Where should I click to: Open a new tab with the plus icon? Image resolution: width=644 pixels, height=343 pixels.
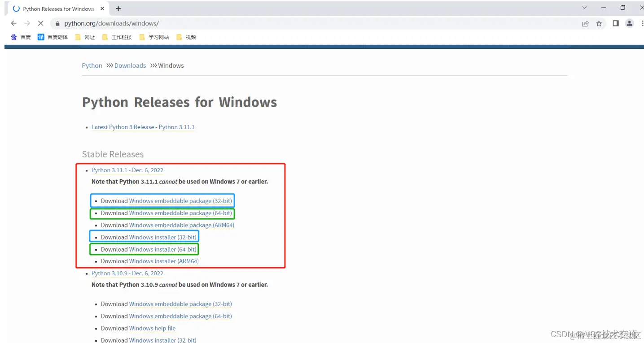pos(118,9)
